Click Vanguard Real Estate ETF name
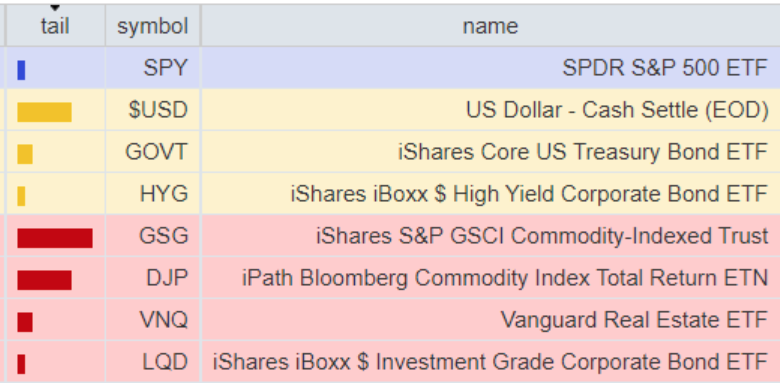The height and width of the screenshot is (388, 782). [x=634, y=320]
